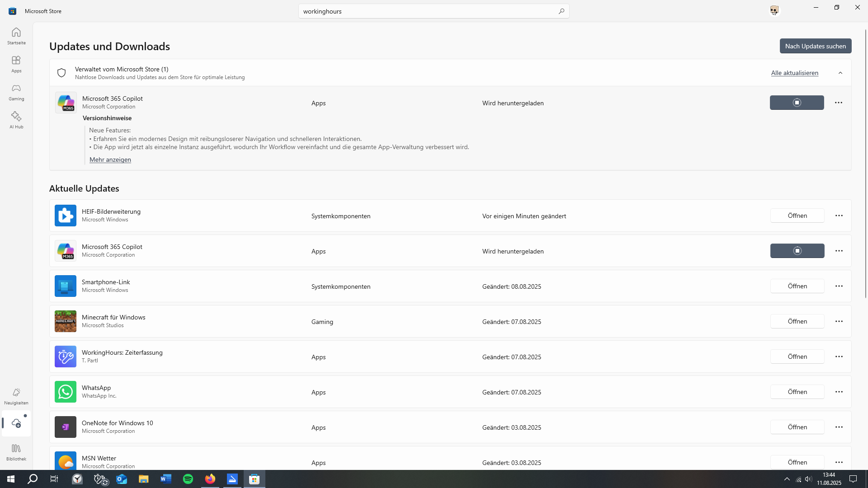Screen dimensions: 868x488
Task: Open the user profile avatar
Action: coord(774,10)
